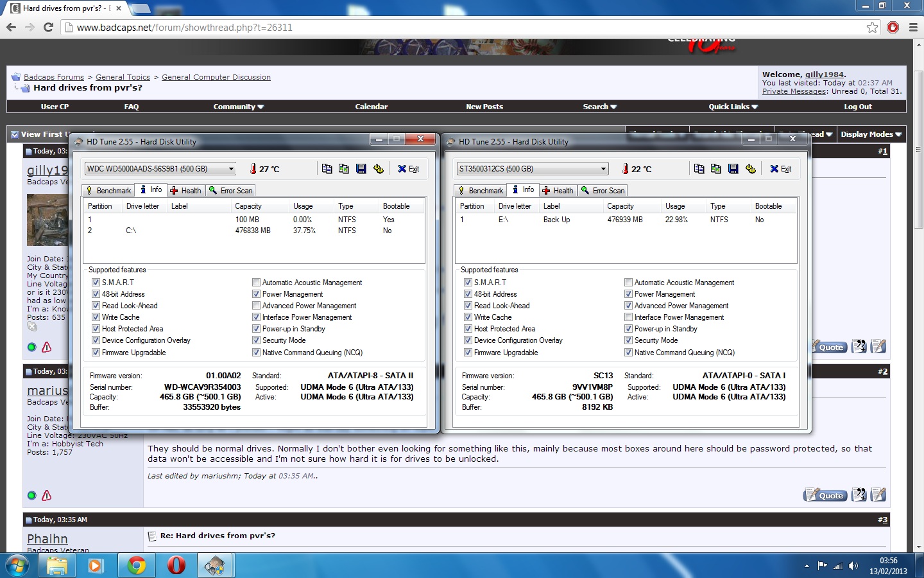Open options icon in the ST3500312CS window
The image size is (924, 578).
[x=751, y=169]
